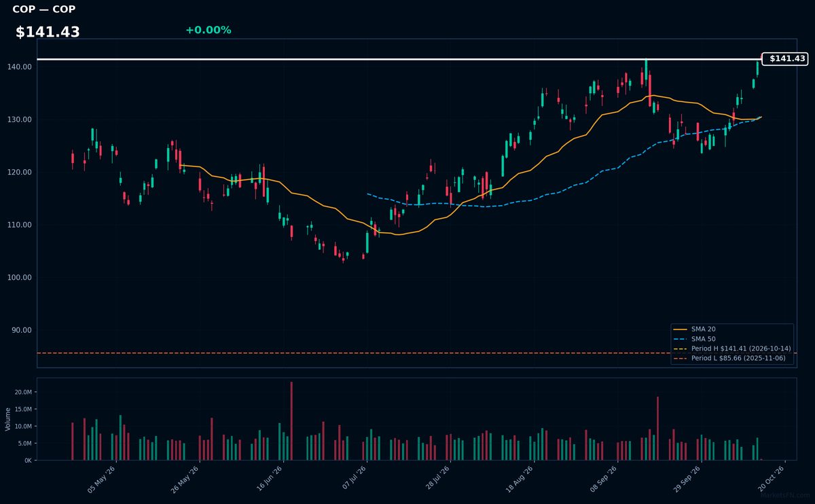Viewport: 815px width, 504px height.
Task: Click the "26 May '26" date label
Action: pyautogui.click(x=185, y=481)
